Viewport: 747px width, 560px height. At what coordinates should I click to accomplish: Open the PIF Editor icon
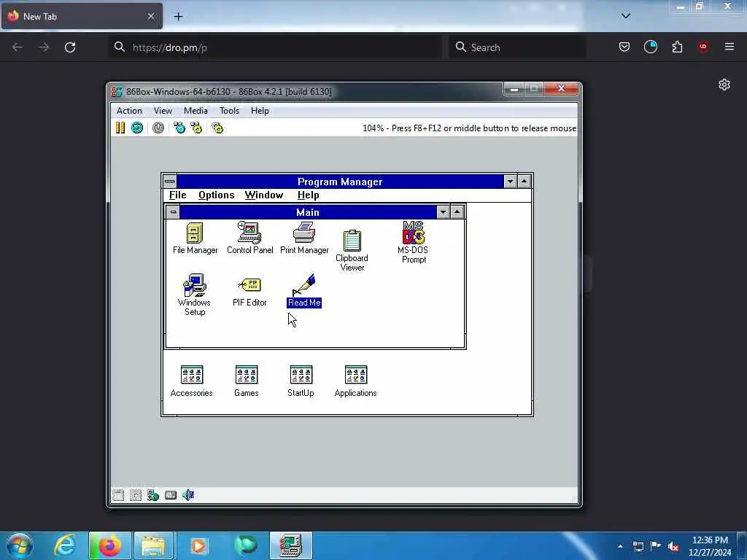click(249, 292)
